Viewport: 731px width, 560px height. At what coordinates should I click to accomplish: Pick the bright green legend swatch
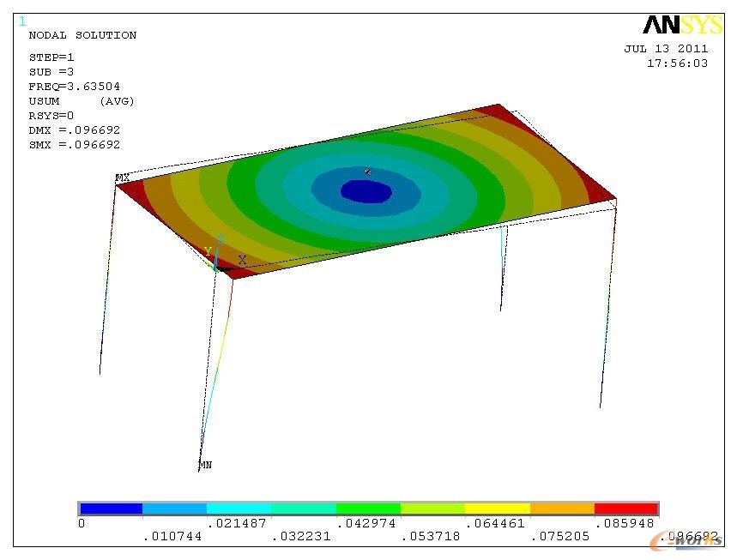pos(368,509)
